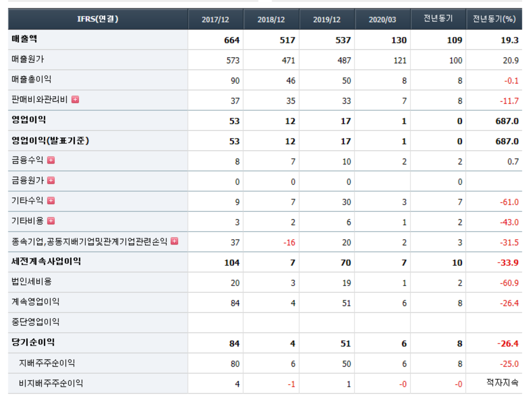Screen dimensions: 532x405
Task: Select the 영업이익(발표기준) row label
Action: (x=50, y=140)
